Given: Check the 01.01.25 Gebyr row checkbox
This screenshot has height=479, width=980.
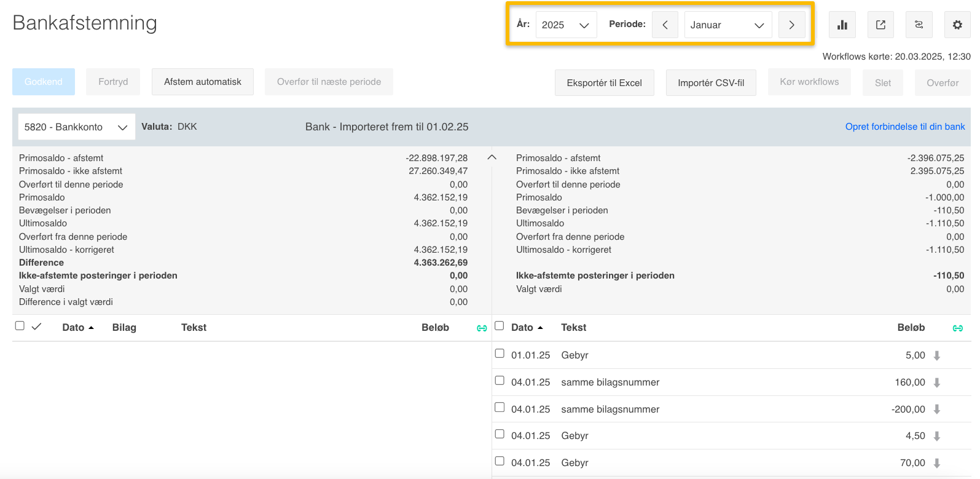Looking at the screenshot, I should 500,354.
